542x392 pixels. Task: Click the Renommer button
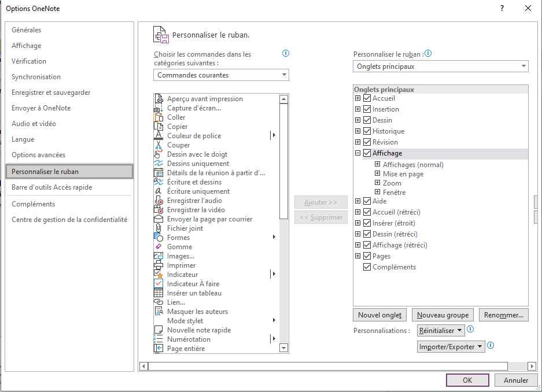(504, 315)
